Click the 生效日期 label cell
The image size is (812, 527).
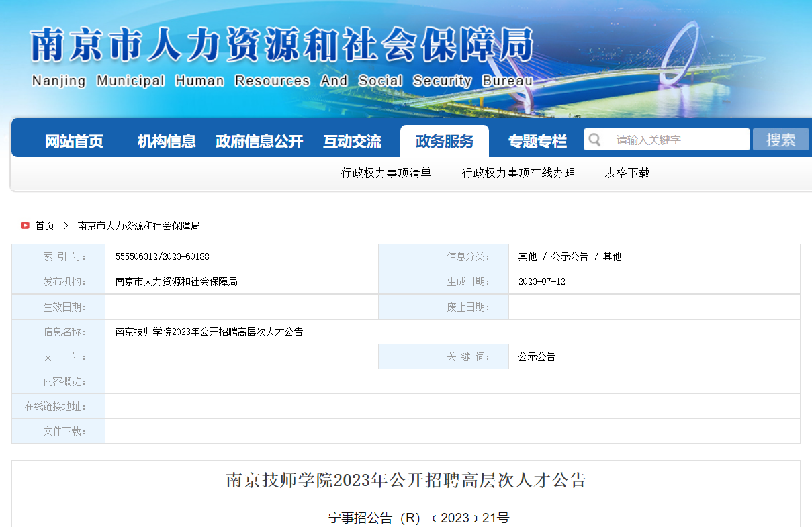point(58,307)
